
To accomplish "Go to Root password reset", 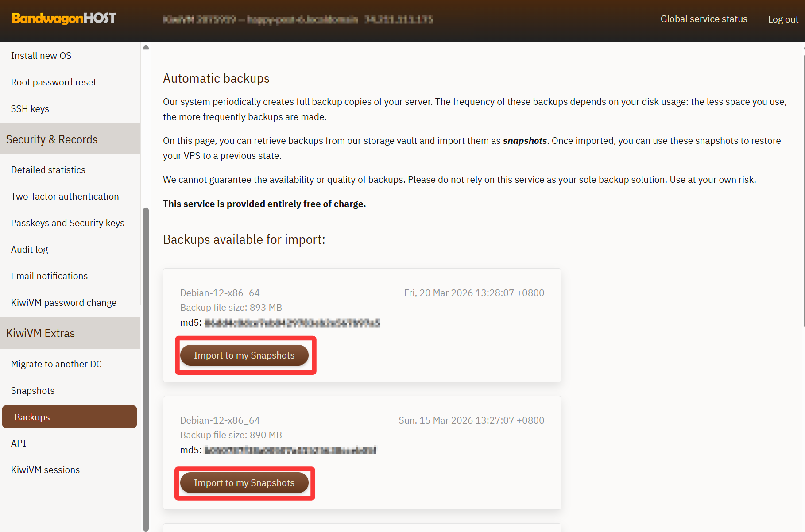I will tap(54, 82).
